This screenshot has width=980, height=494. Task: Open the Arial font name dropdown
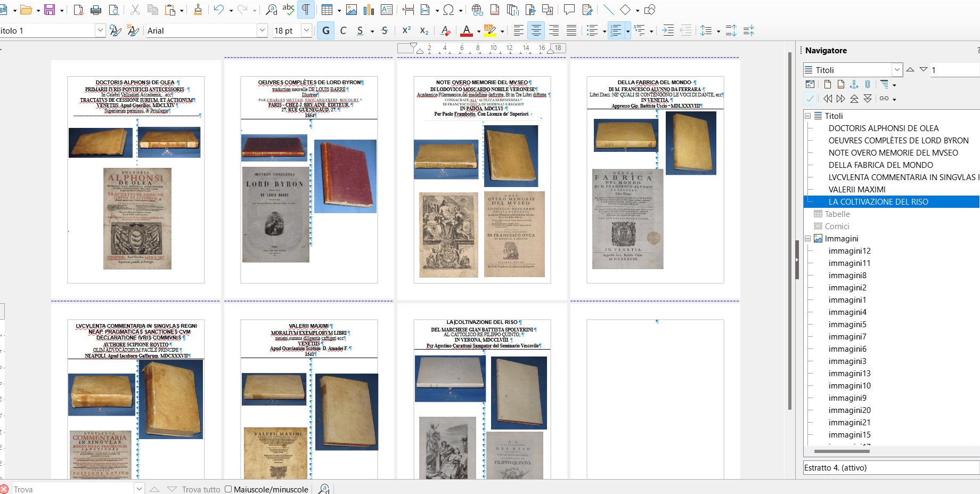pos(262,30)
